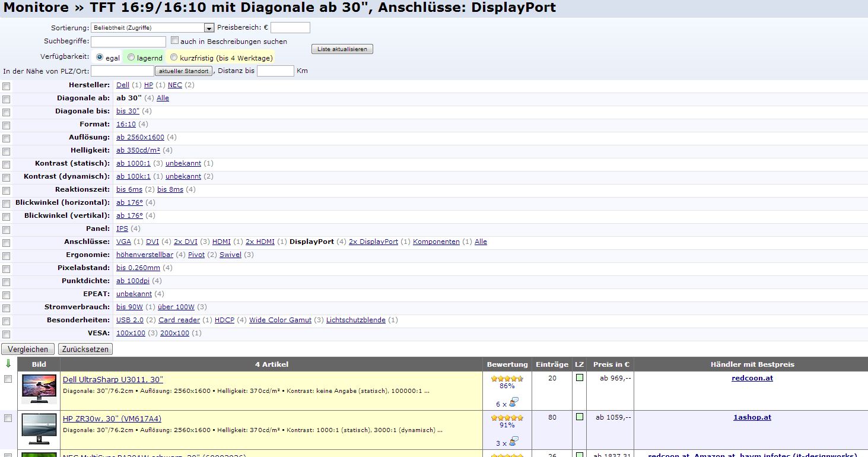The image size is (868, 457).
Task: Click 'ab 100k:1' dynamic contrast link
Action: (133, 176)
